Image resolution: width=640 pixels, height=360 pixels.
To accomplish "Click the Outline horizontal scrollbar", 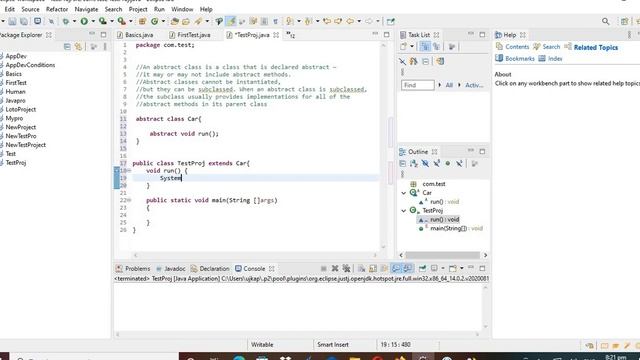I will pyautogui.click(x=442, y=255).
